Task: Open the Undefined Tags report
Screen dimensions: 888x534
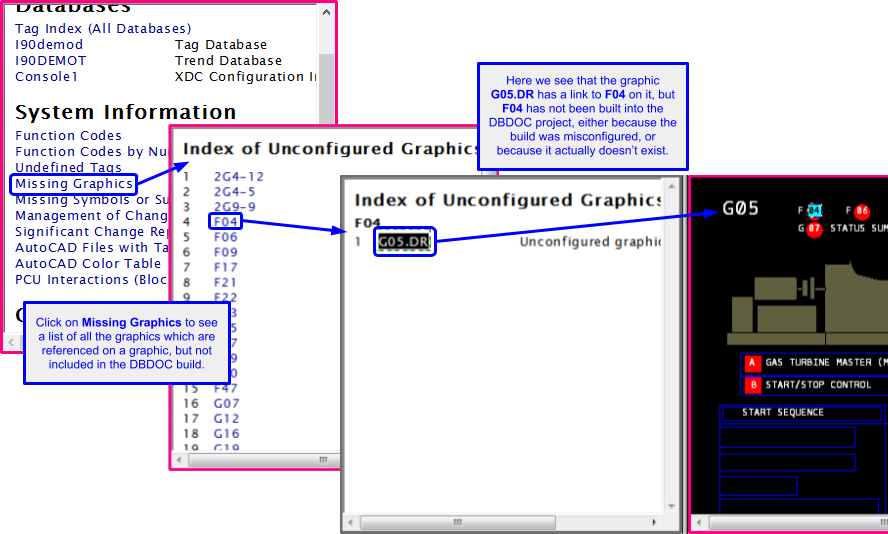Action: click(x=68, y=168)
